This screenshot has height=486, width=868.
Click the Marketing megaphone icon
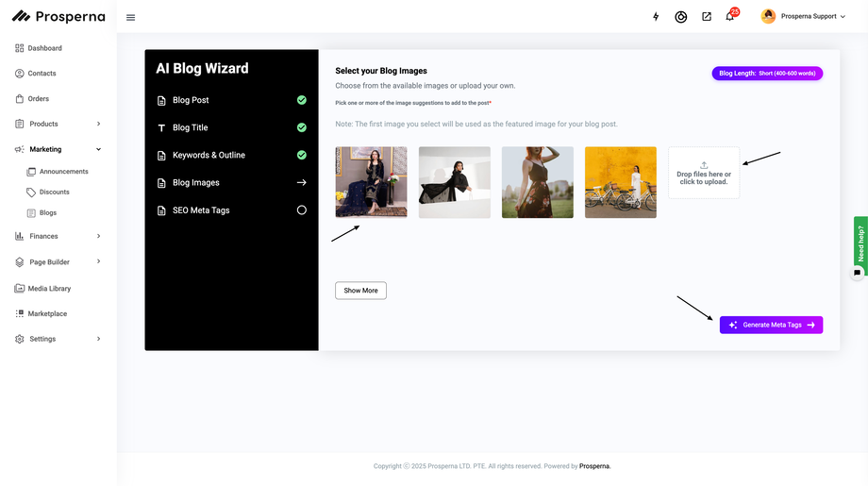point(20,149)
